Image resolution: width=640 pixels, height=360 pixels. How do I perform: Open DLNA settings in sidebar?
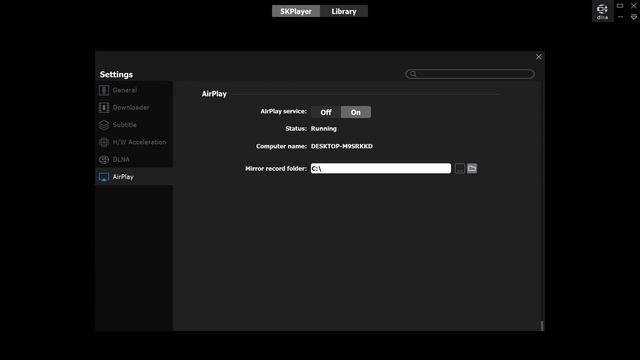(x=134, y=159)
